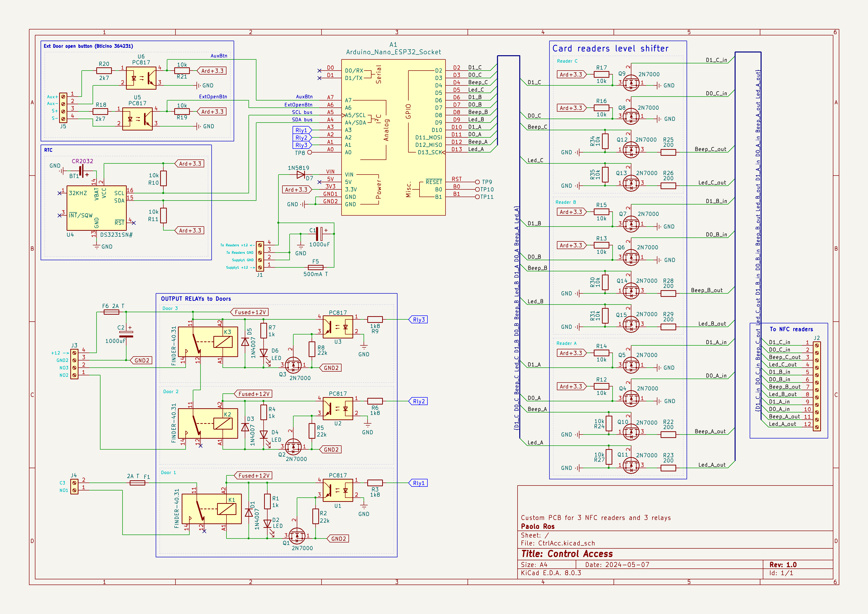This screenshot has height=614, width=868.
Task: Select fuse F5 500mA symbol
Action: pos(315,267)
